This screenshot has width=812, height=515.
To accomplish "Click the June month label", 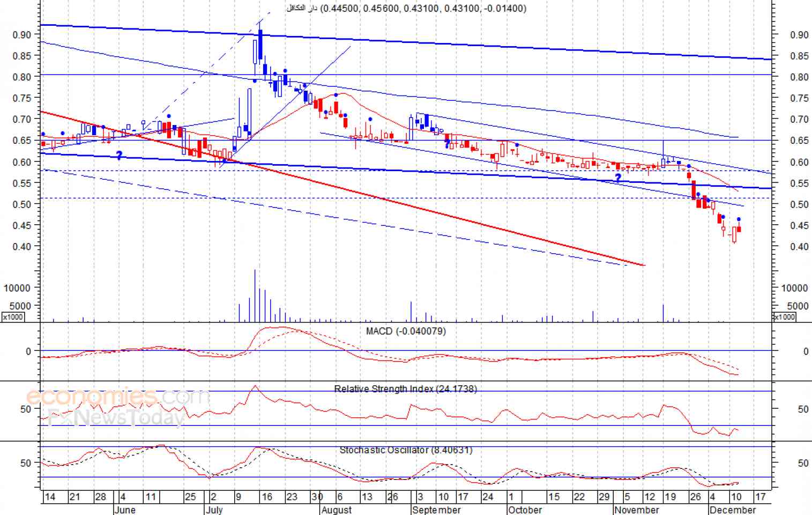I will click(x=125, y=510).
